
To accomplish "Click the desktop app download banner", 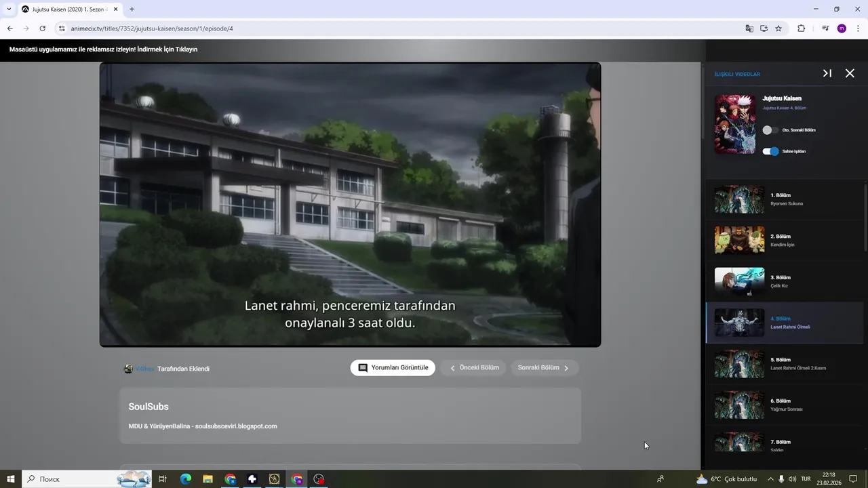I will click(x=103, y=49).
